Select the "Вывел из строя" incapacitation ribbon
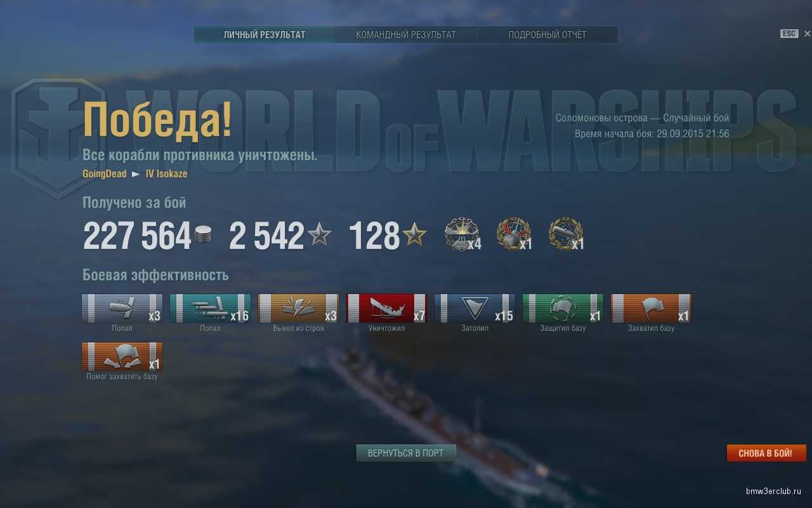This screenshot has width=812, height=508. (298, 308)
